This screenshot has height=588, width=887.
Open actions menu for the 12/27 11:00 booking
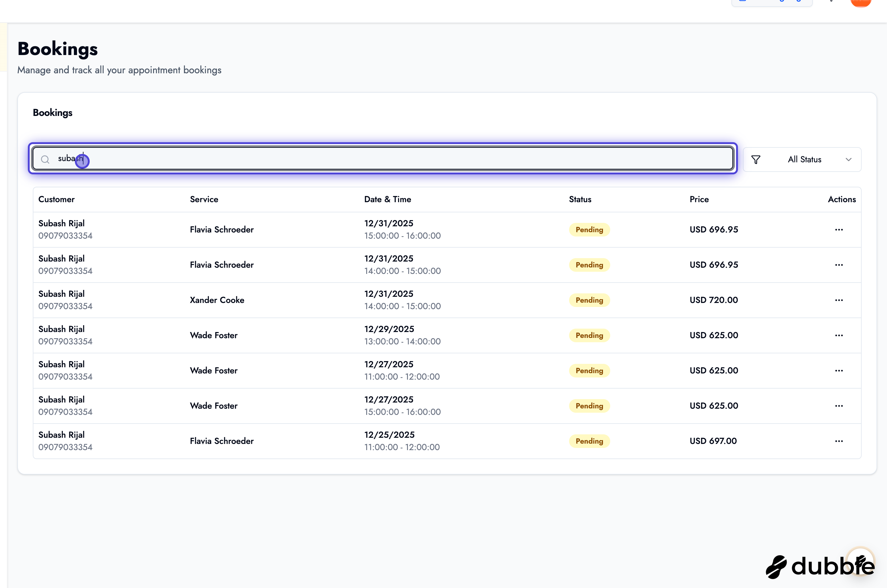839,370
